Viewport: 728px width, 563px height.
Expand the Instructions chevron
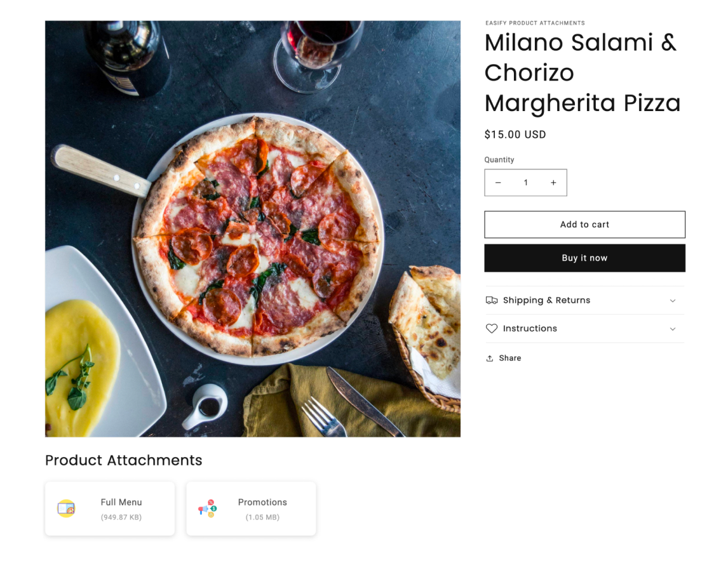pos(673,329)
